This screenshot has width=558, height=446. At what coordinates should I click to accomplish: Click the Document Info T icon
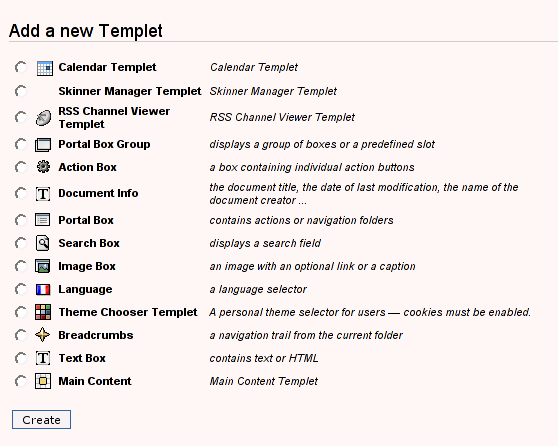click(x=43, y=194)
